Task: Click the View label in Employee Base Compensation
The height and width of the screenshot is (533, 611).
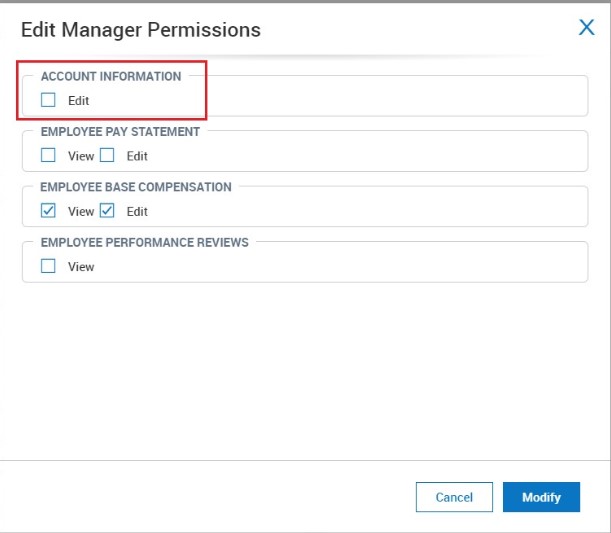Action: [81, 212]
